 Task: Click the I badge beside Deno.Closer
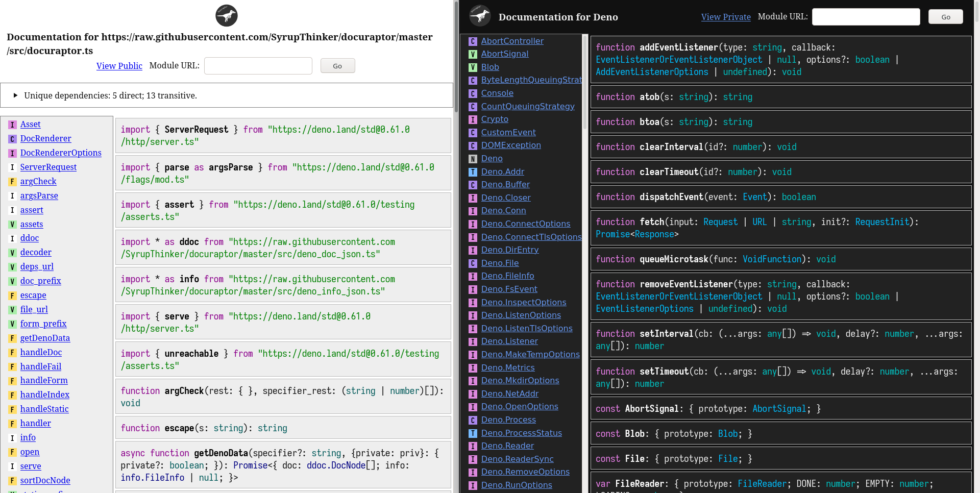coord(473,198)
